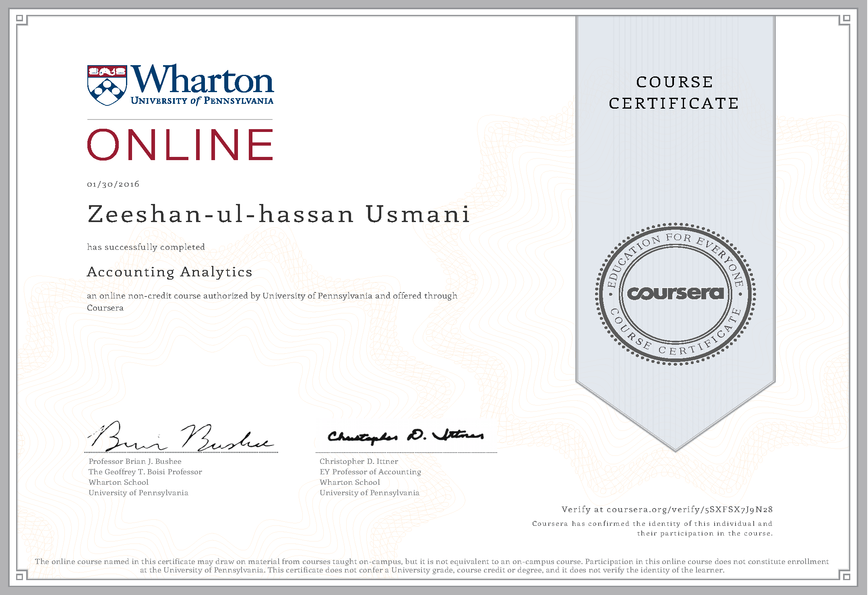868x595 pixels.
Task: Click 'Professor Brian J. Bushee' text
Action: 135,461
